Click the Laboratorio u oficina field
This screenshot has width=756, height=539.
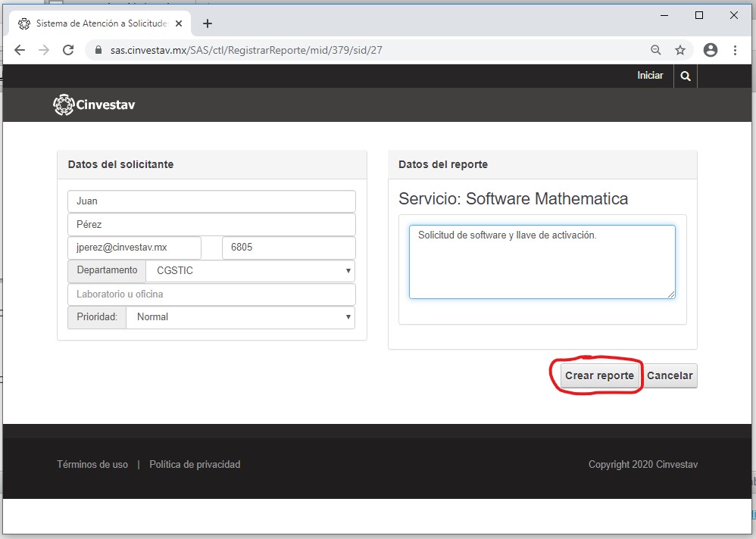tap(211, 294)
